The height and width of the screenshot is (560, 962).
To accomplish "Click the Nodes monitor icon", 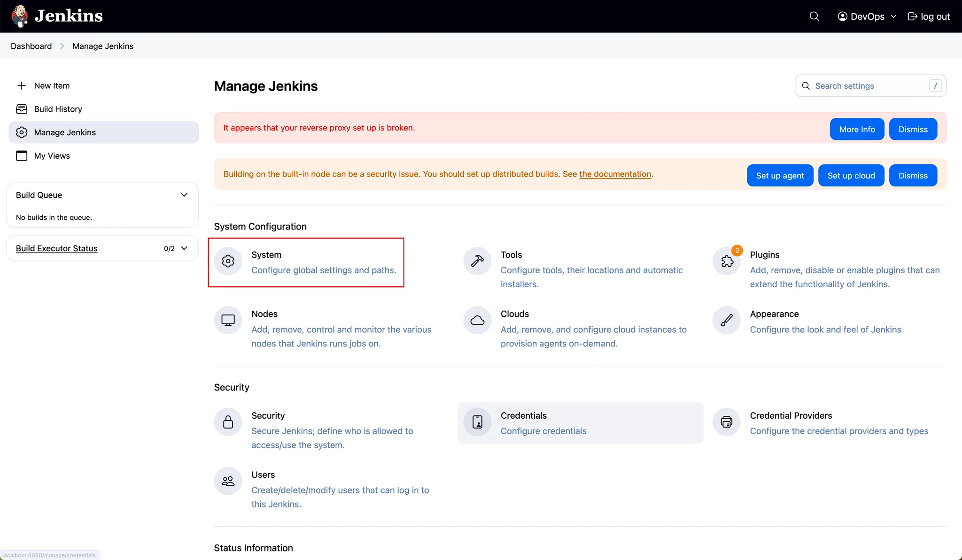I will (228, 320).
